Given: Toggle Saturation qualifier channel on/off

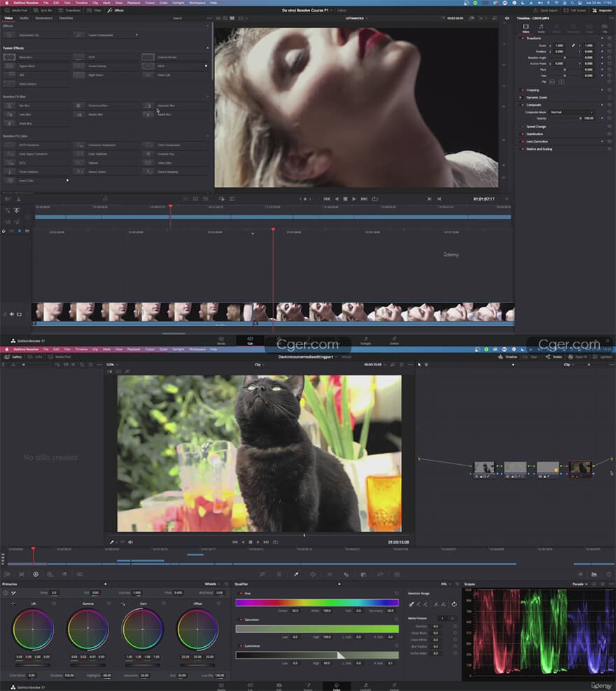Looking at the screenshot, I should [241, 620].
